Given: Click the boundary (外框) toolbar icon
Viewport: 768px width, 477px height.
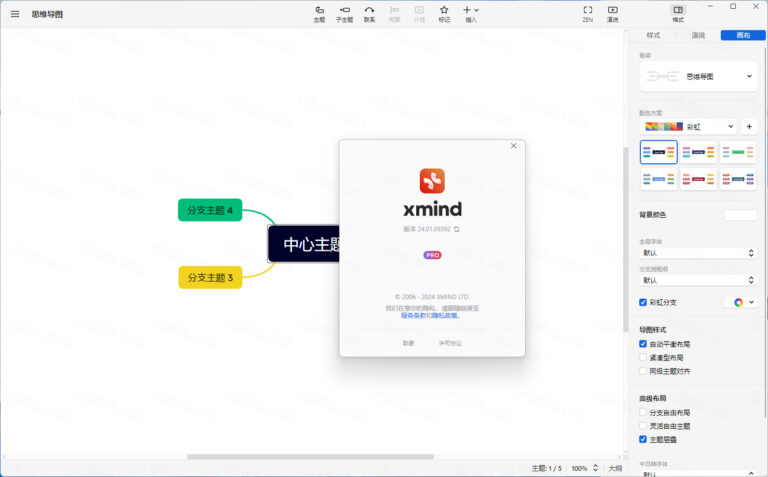Looking at the screenshot, I should pyautogui.click(x=419, y=14).
